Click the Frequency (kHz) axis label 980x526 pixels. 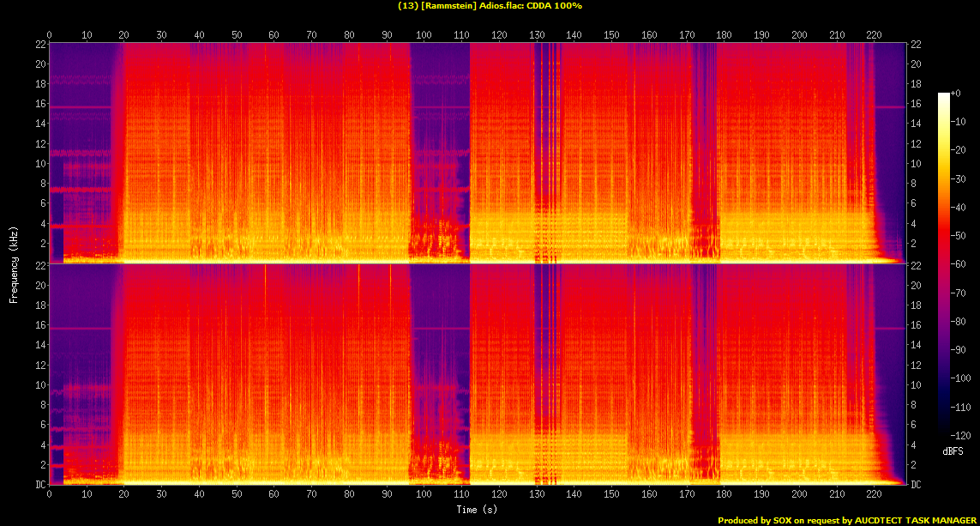pos(14,263)
